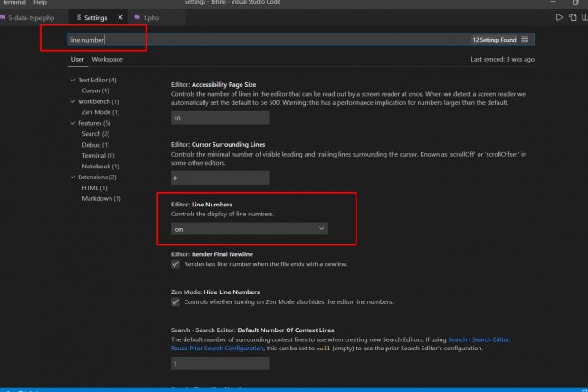
Task: Toggle the Render Final Newline checkbox
Action: (175, 264)
